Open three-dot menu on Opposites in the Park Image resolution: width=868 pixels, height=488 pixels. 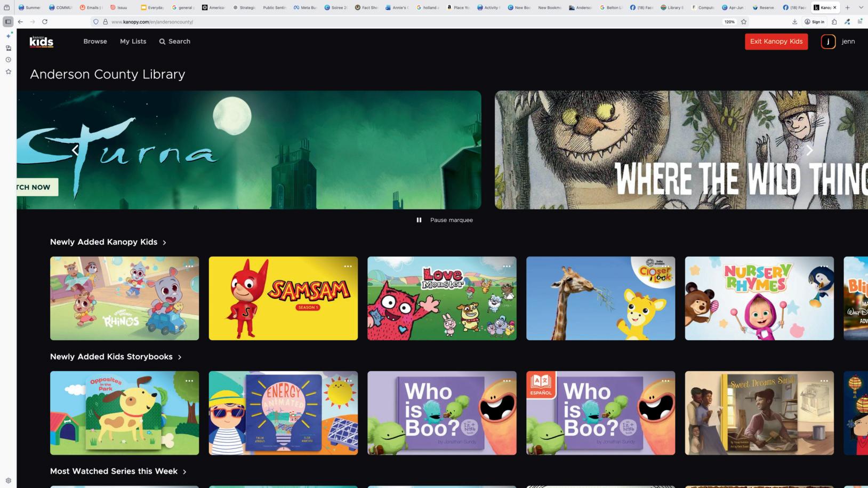189,381
